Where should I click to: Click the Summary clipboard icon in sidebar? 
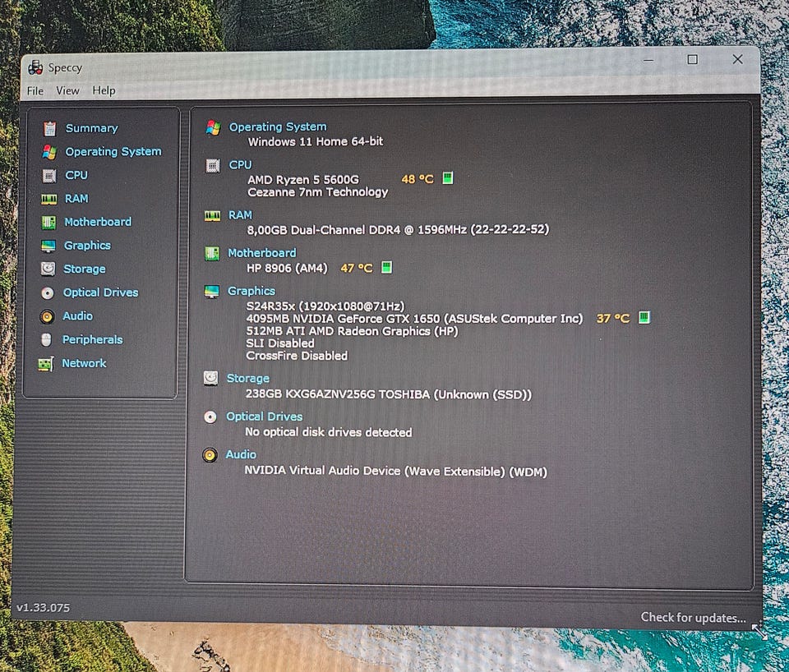click(49, 129)
